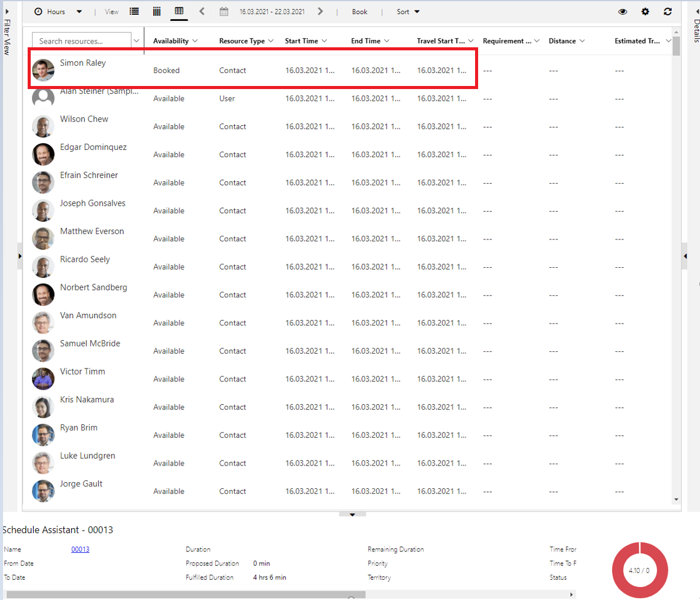Screen dimensions: 700x600
Task: Open the Sort dropdown
Action: click(408, 12)
